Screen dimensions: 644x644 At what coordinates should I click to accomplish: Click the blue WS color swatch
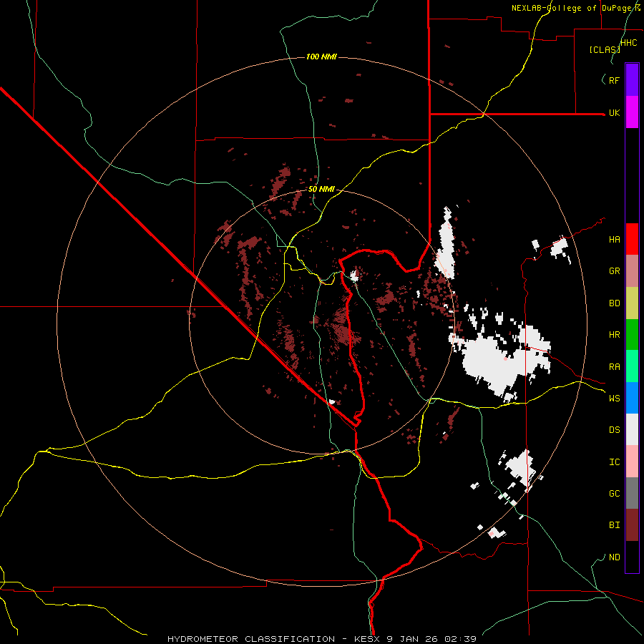tap(632, 398)
